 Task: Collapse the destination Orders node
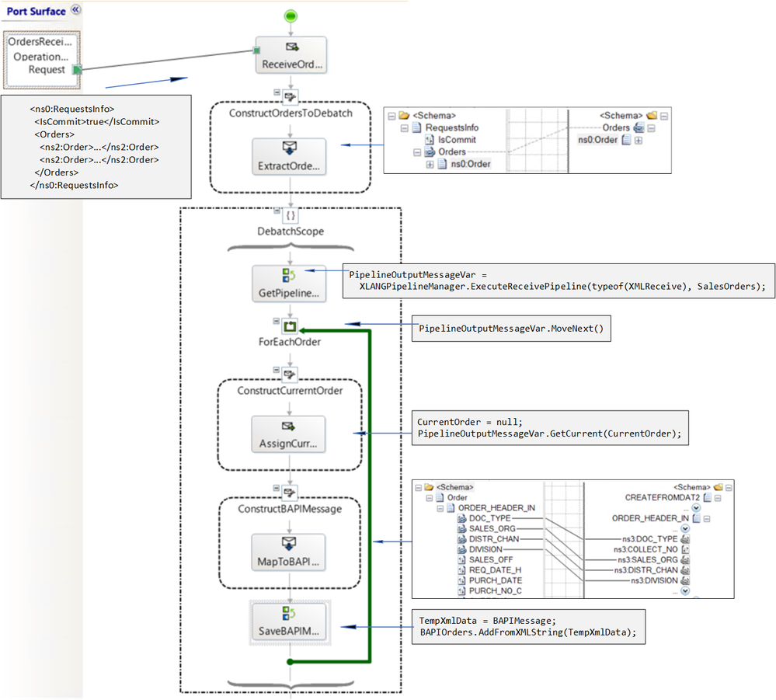pyautogui.click(x=651, y=127)
